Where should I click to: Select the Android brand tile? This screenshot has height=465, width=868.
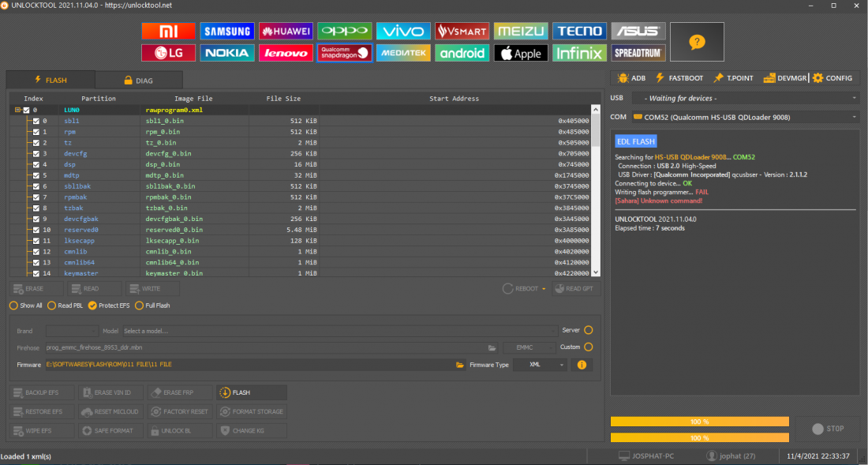pos(462,53)
